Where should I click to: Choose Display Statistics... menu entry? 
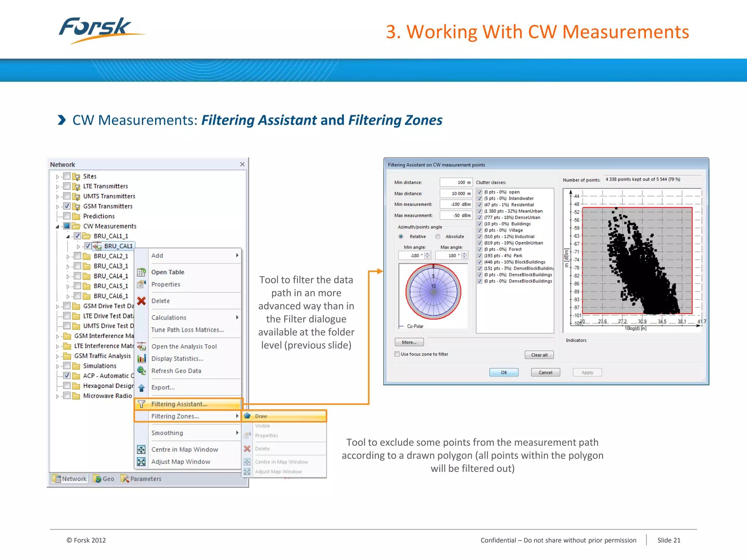[x=188, y=359]
